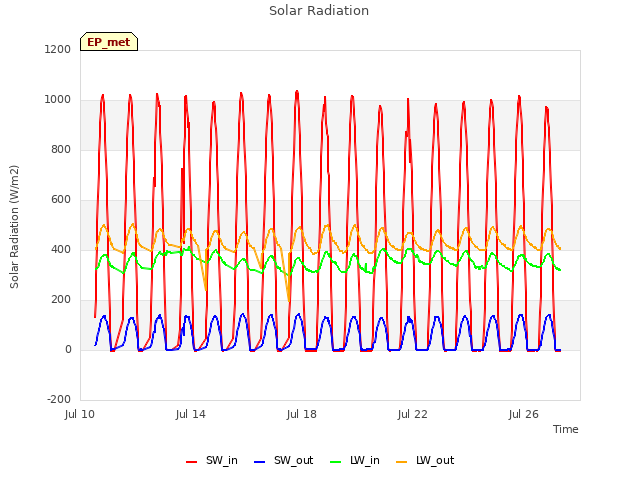Image resolution: width=640 pixels, height=480 pixels.
Task: Click the blue SW_out legend swatch
Action: (x=259, y=462)
